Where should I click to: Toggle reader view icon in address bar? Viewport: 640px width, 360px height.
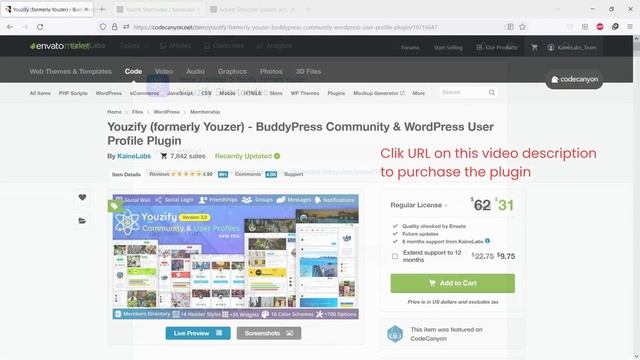[x=509, y=27]
